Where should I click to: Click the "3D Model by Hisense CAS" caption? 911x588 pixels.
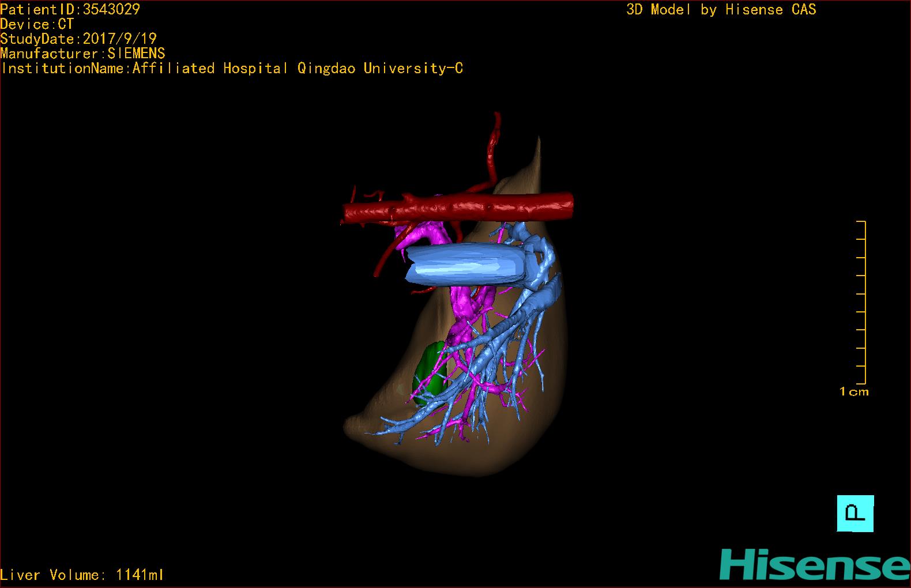pyautogui.click(x=721, y=9)
